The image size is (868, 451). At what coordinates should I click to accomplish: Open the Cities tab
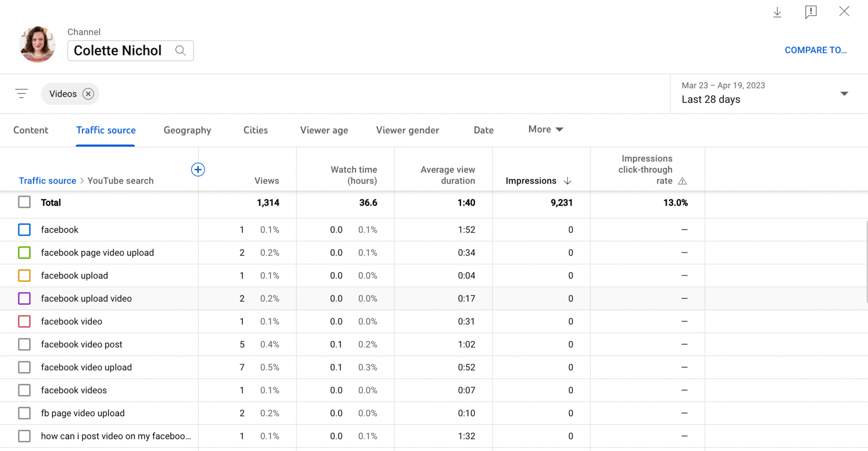pyautogui.click(x=256, y=130)
